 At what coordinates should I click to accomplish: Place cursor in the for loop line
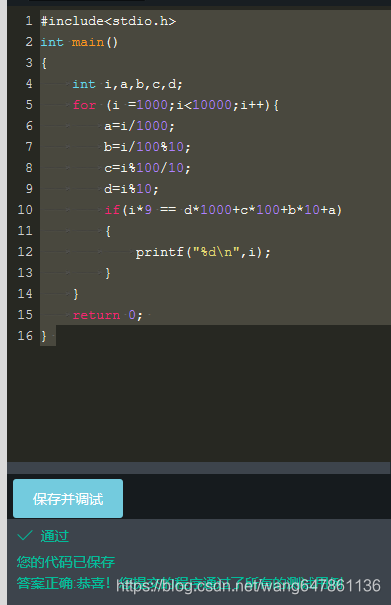click(176, 105)
